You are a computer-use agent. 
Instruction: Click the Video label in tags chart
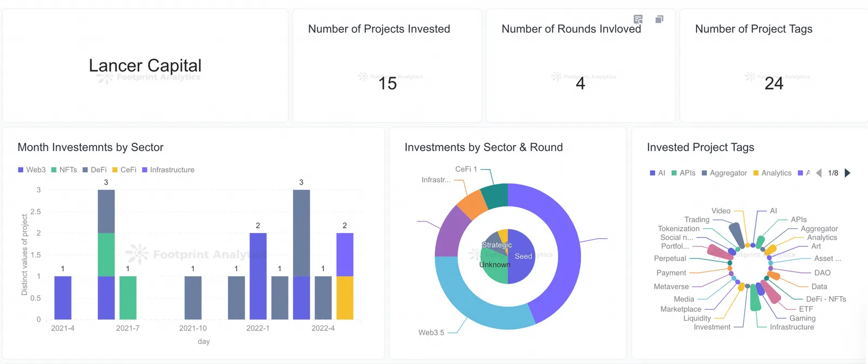click(721, 211)
